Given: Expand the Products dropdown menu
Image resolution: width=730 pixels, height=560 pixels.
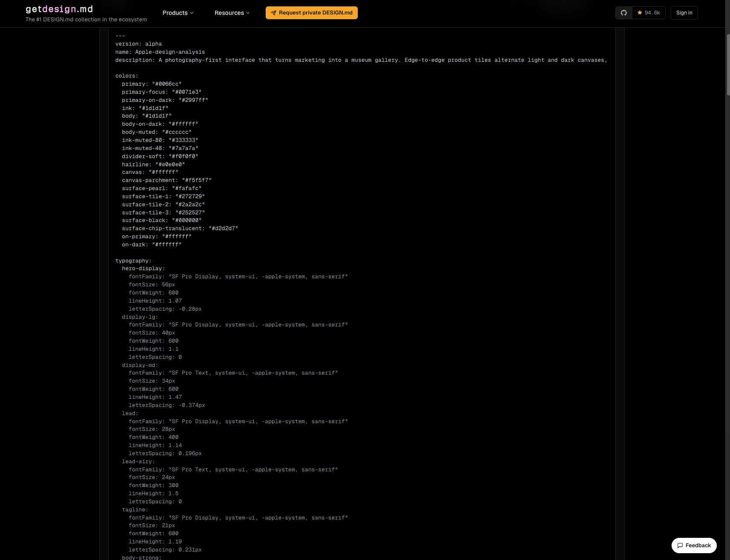Looking at the screenshot, I should point(178,13).
